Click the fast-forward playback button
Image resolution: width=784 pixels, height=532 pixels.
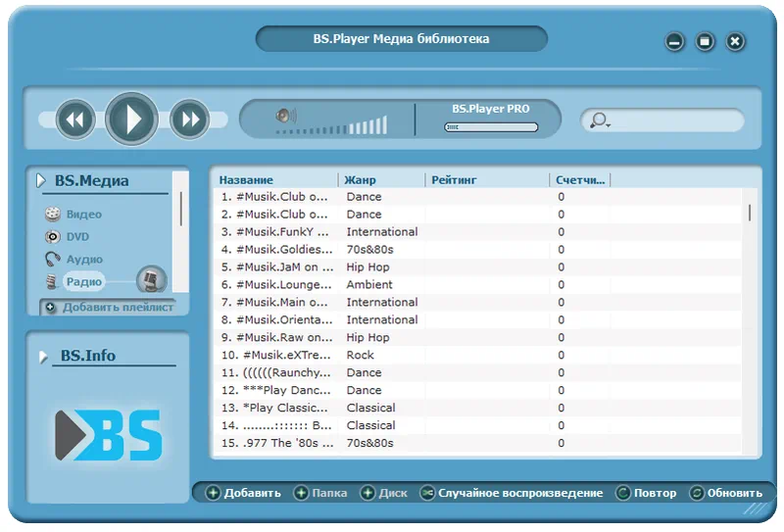pos(189,119)
